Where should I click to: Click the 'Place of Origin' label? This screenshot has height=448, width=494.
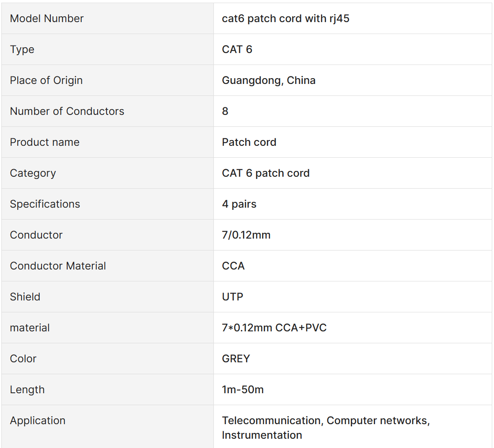(46, 80)
